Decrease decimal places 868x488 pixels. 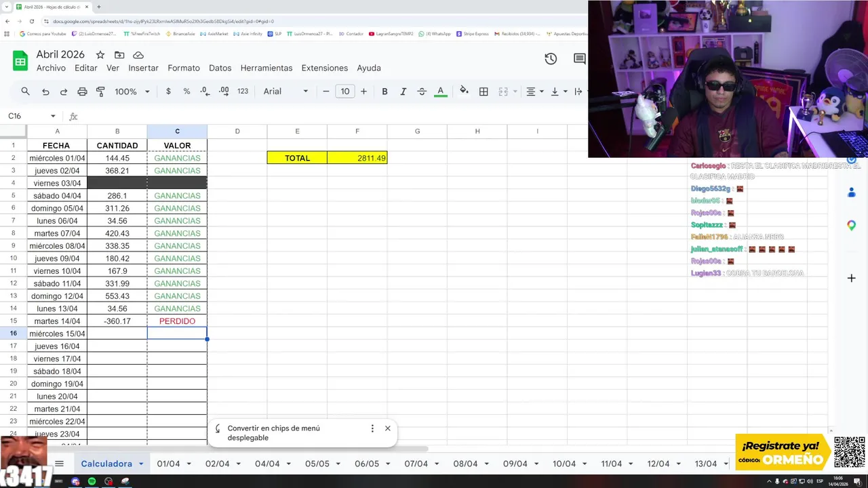tap(205, 91)
